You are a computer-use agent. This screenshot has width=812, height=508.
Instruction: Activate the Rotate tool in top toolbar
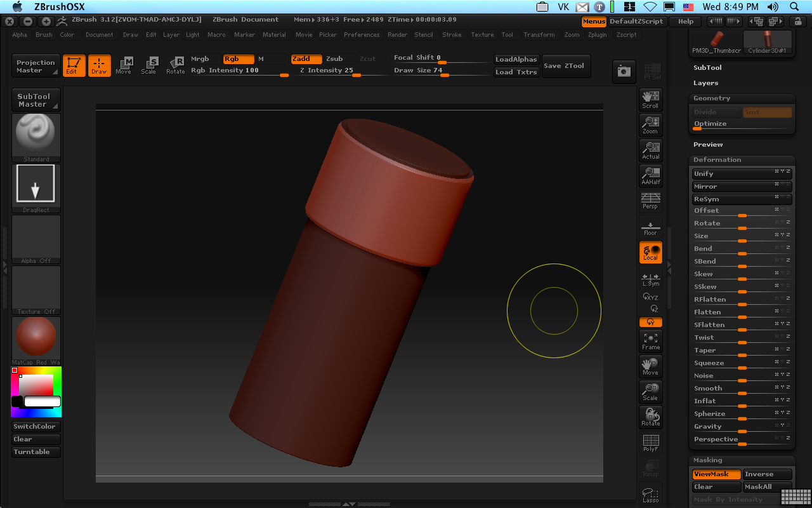click(176, 65)
